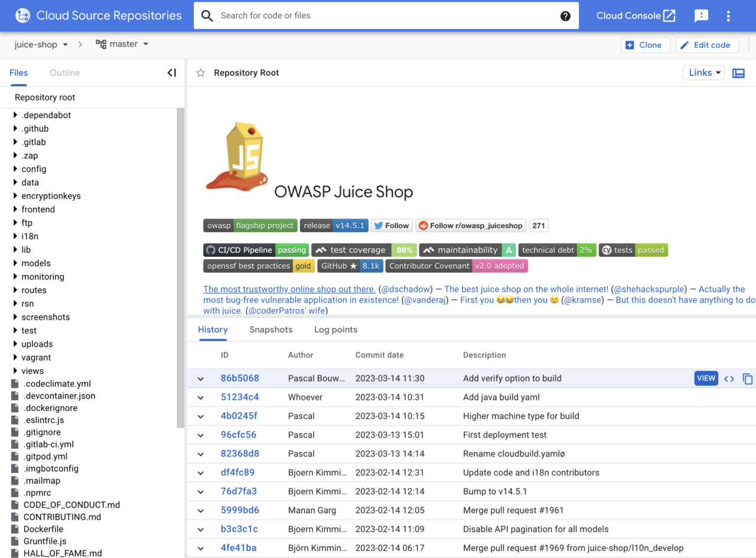756x558 pixels.
Task: Open the Links dropdown
Action: coord(703,72)
